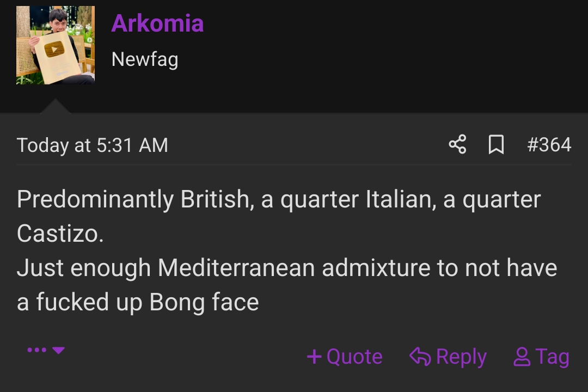Click the three-dot more options icon

click(x=36, y=350)
